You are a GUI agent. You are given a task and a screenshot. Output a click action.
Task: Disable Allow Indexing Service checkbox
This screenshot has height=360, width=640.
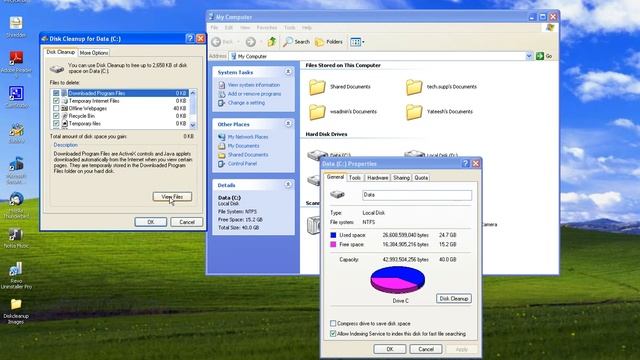point(333,333)
